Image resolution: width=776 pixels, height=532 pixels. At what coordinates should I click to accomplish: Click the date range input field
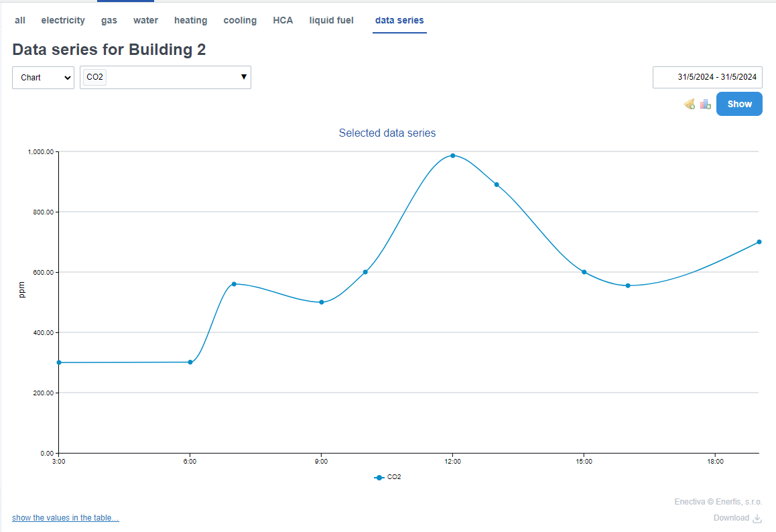click(x=707, y=77)
